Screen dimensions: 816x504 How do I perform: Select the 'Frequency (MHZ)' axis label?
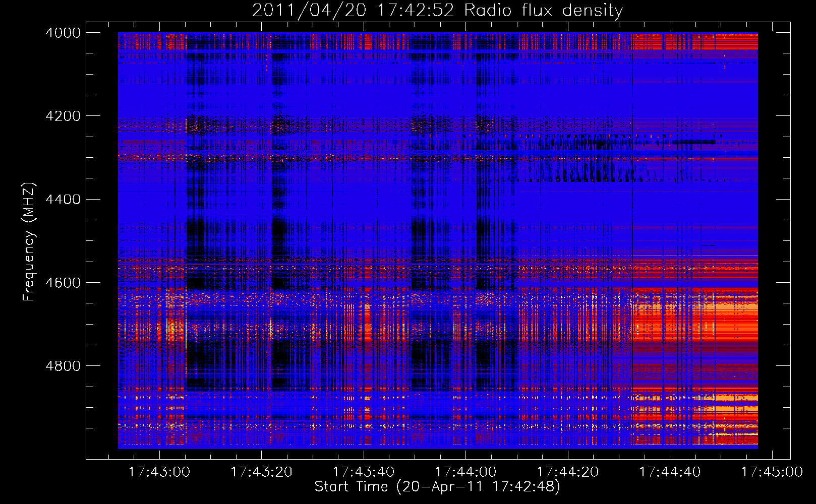pos(29,242)
